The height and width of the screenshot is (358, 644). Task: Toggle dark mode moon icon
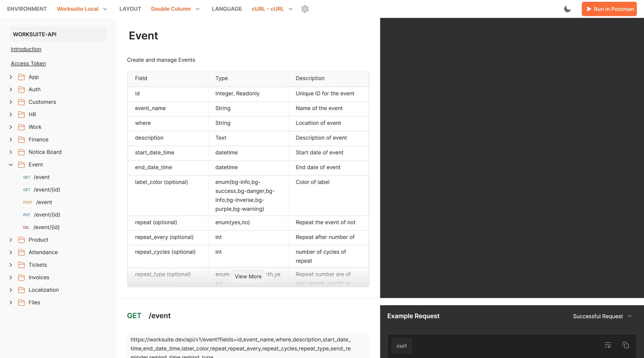(x=568, y=9)
